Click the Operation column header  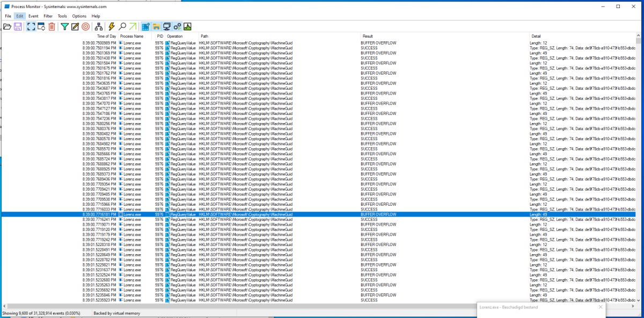181,36
